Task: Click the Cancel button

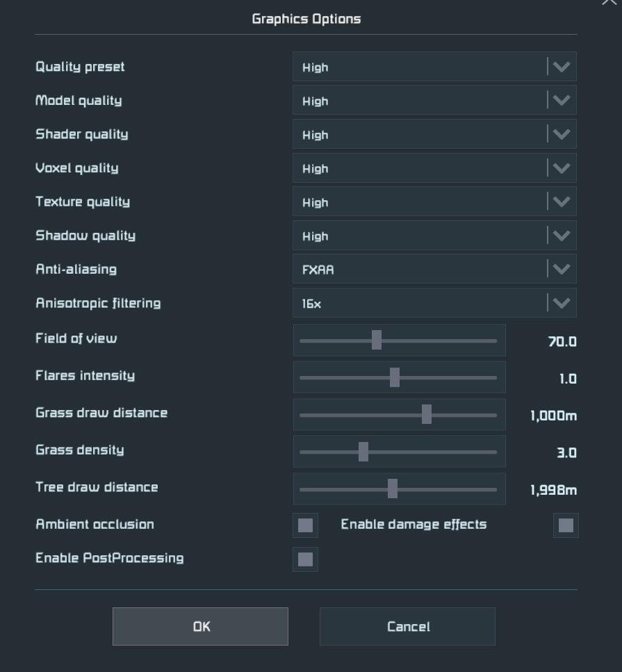Action: [x=407, y=627]
